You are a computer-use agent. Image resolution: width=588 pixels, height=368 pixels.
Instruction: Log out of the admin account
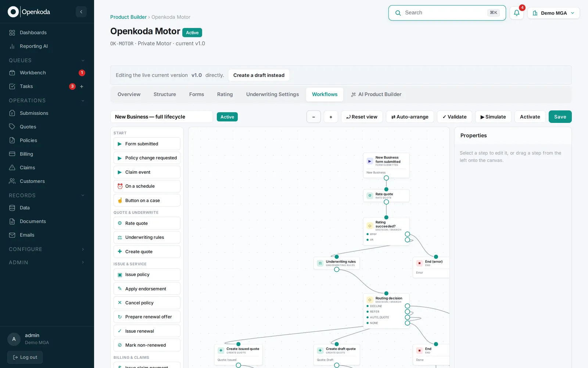pos(25,357)
